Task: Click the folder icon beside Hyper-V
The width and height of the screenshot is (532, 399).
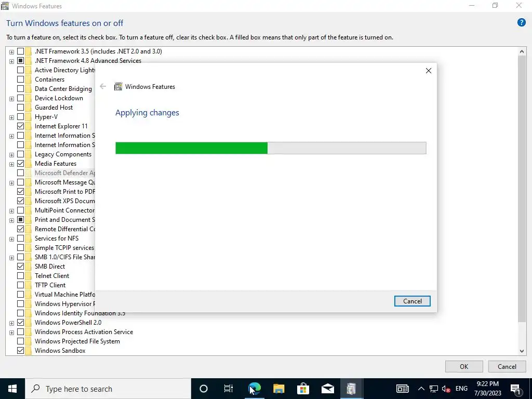Action: point(28,117)
